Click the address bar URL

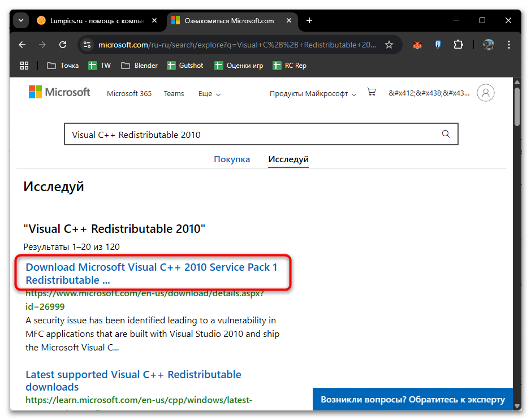point(237,45)
